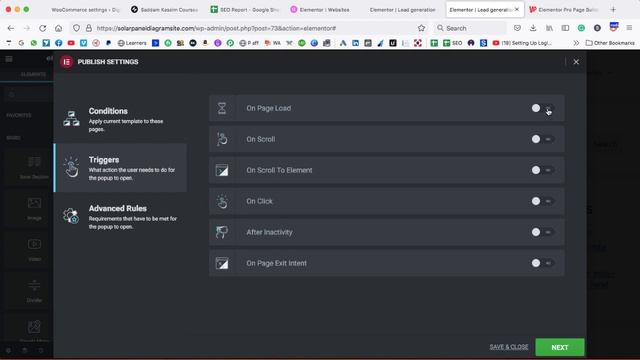Click the Pocket save icon
This screenshot has height=360, width=640.
tap(517, 28)
